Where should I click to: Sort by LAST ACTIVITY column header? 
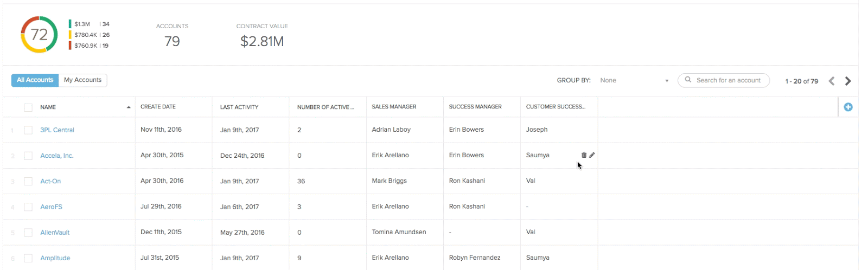(x=239, y=107)
